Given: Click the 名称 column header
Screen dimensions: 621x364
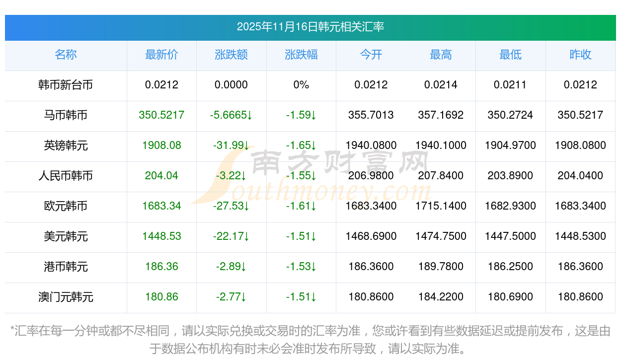Looking at the screenshot, I should click(66, 55).
